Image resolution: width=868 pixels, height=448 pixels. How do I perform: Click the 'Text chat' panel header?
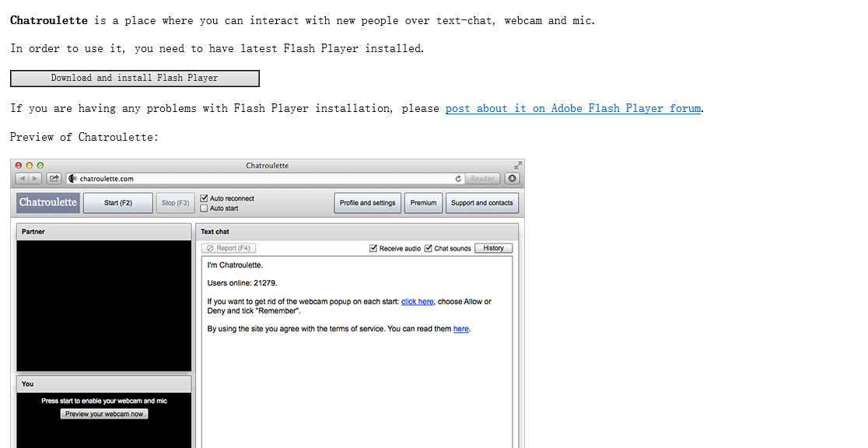[x=357, y=232]
